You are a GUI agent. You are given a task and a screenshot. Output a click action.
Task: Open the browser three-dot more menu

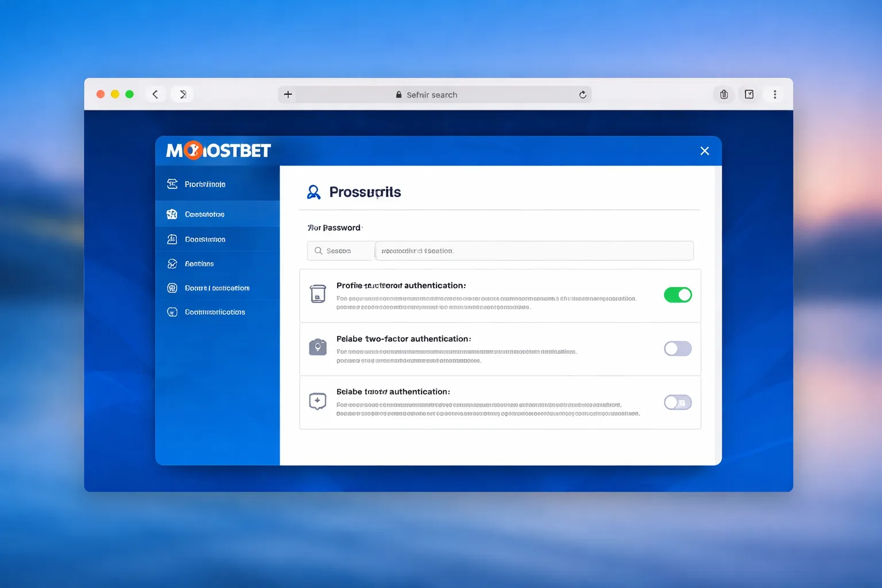(x=775, y=94)
